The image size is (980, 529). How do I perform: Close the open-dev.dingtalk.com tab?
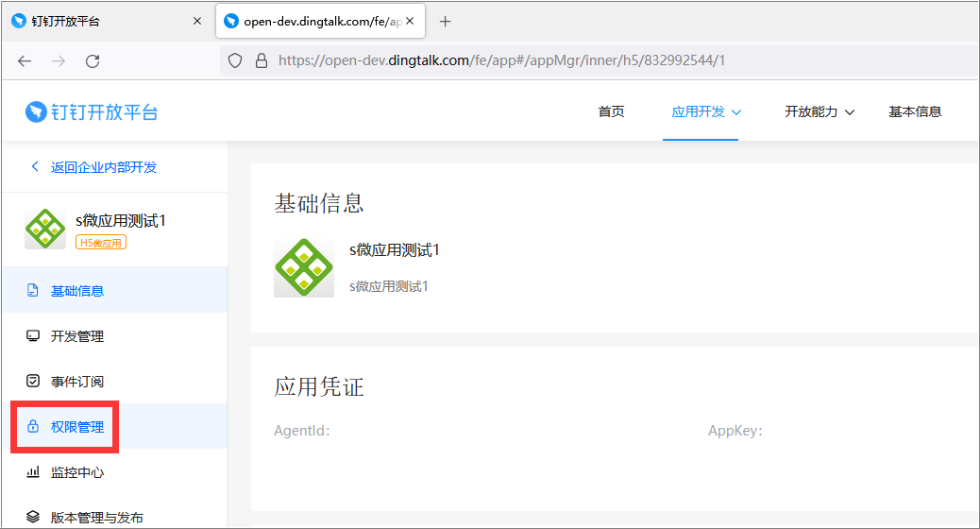click(410, 21)
